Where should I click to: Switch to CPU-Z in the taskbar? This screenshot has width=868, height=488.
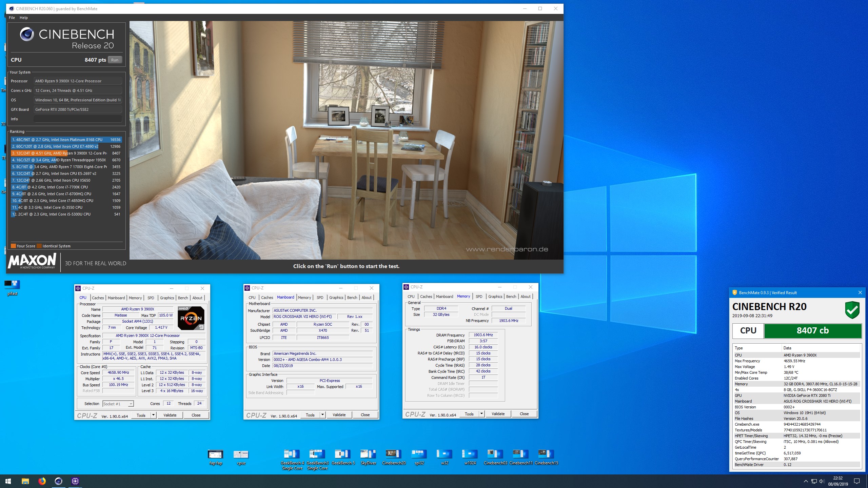tap(75, 481)
